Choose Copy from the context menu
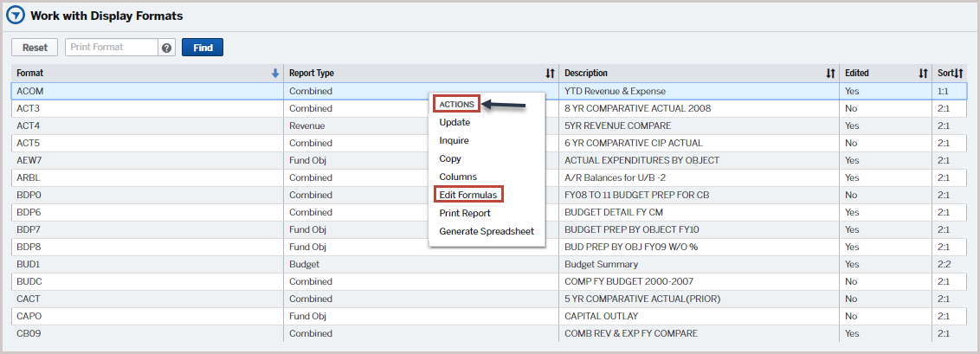The image size is (980, 354). pos(450,158)
